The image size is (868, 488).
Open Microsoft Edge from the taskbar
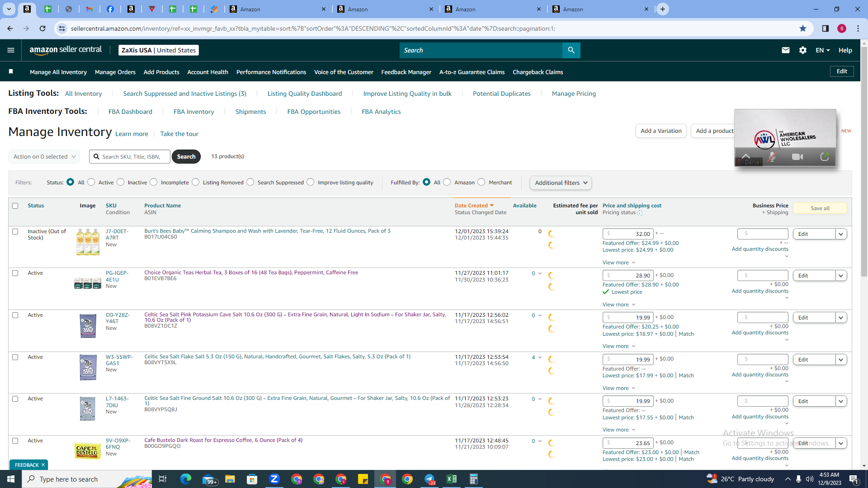point(186,479)
